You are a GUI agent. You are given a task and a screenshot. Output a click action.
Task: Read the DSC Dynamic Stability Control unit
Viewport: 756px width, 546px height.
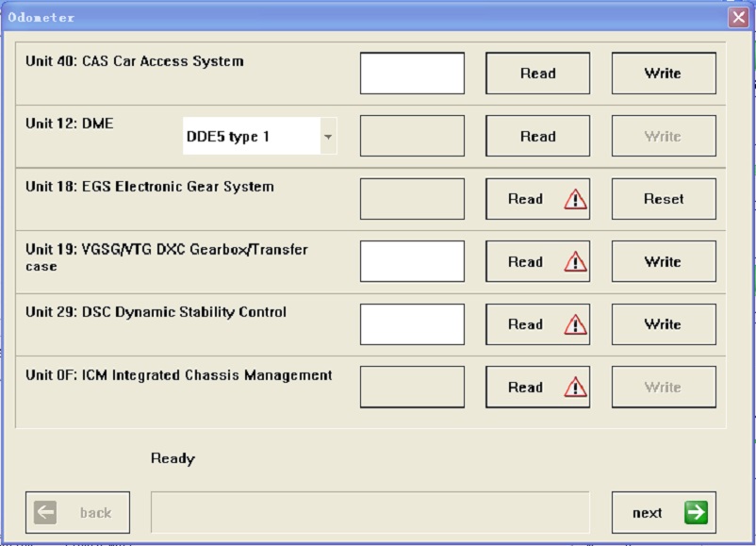pyautogui.click(x=537, y=324)
